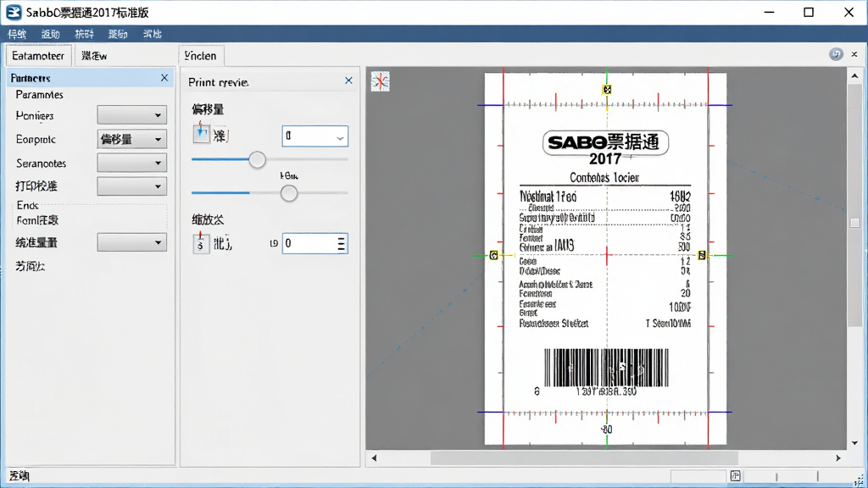This screenshot has width=868, height=488.
Task: Open the Pontiers dropdown
Action: (131, 115)
